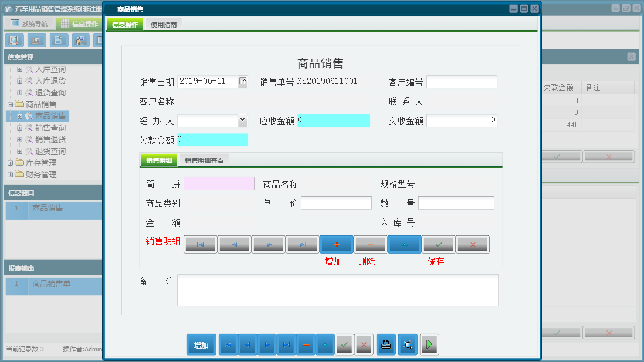Switch to the 信息操作 tab in dialog

[125, 25]
